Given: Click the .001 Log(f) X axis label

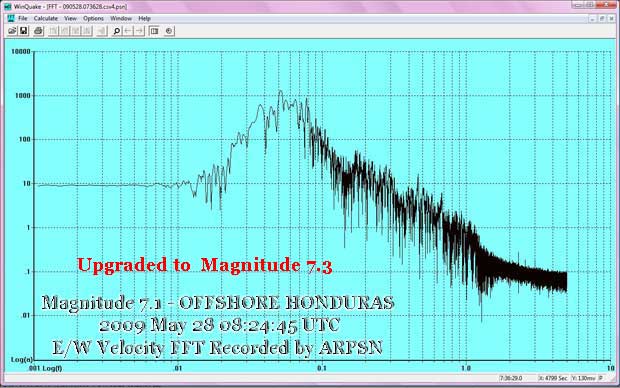Looking at the screenshot, I should pos(45,368).
